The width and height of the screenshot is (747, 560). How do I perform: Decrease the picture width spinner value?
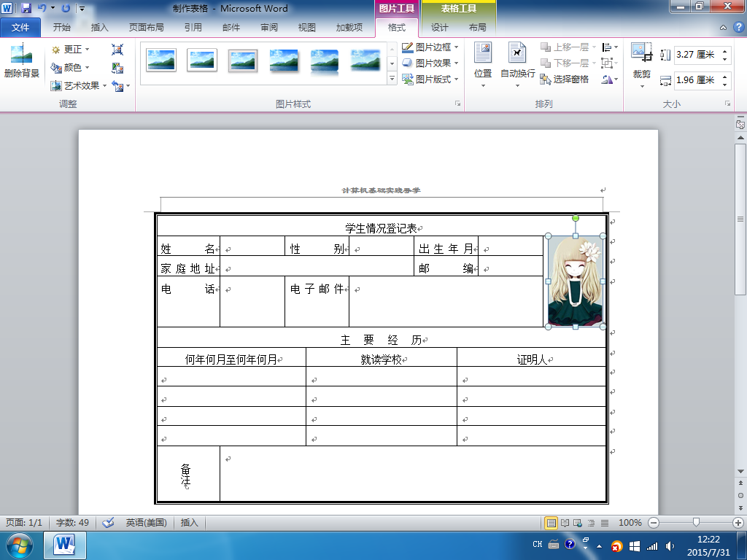point(724,85)
